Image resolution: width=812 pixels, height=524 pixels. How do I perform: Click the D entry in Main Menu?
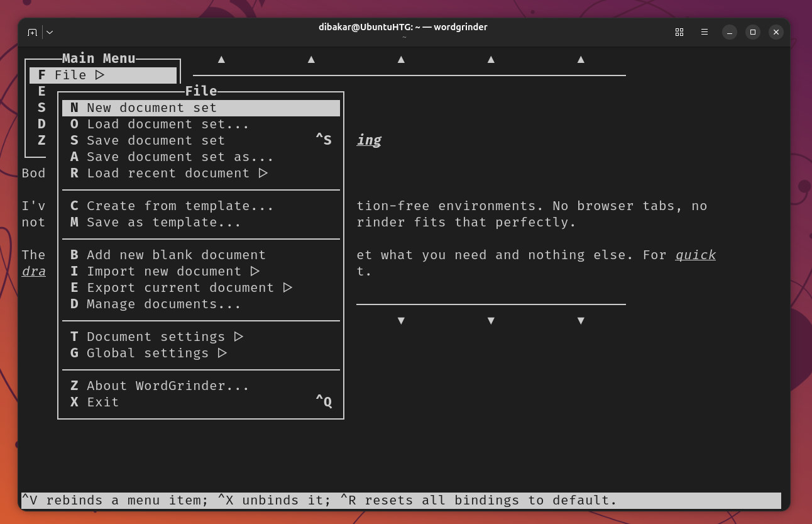[41, 125]
